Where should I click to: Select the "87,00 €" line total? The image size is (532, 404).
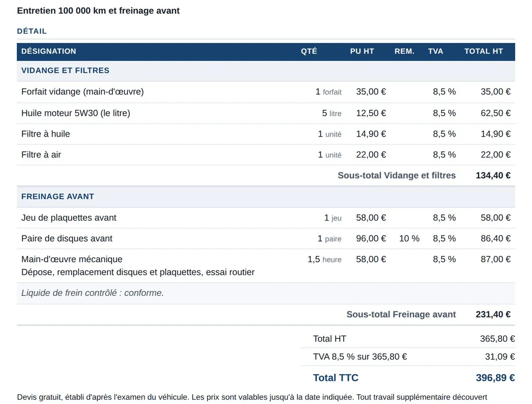pyautogui.click(x=496, y=259)
